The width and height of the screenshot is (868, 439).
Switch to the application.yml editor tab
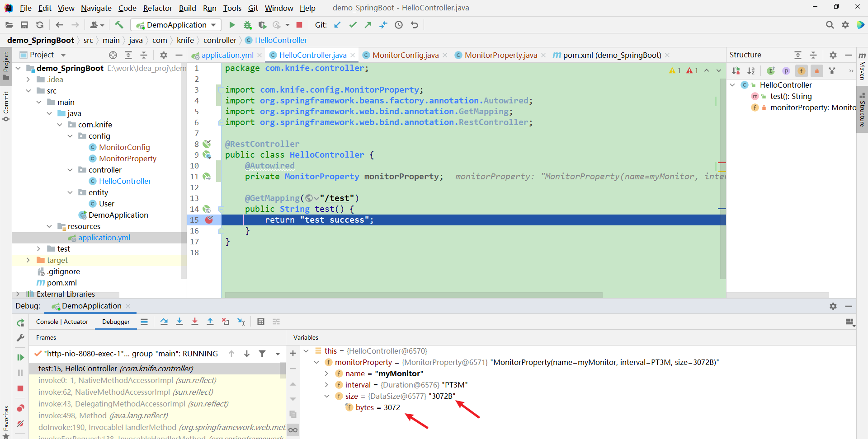pyautogui.click(x=227, y=55)
